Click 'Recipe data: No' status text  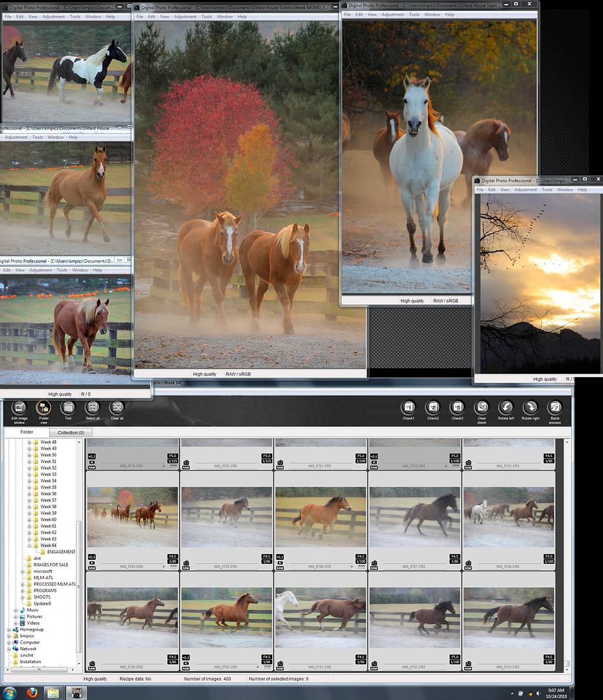pos(135,679)
